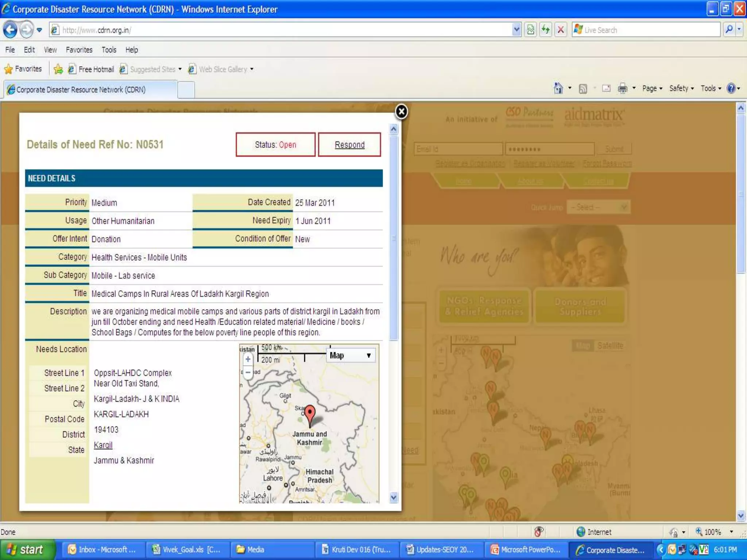Click the Stop loading X icon
747x560 pixels.
[x=561, y=30]
